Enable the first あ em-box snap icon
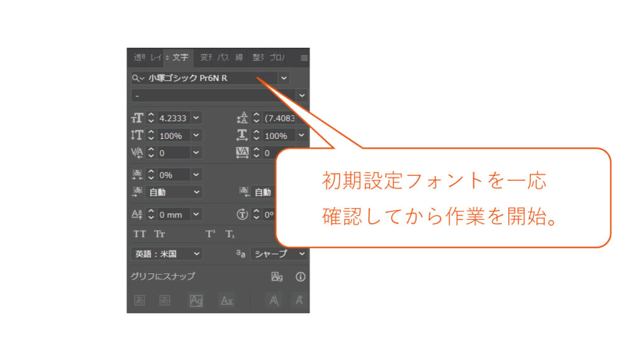The height and width of the screenshot is (362, 644). tap(140, 300)
